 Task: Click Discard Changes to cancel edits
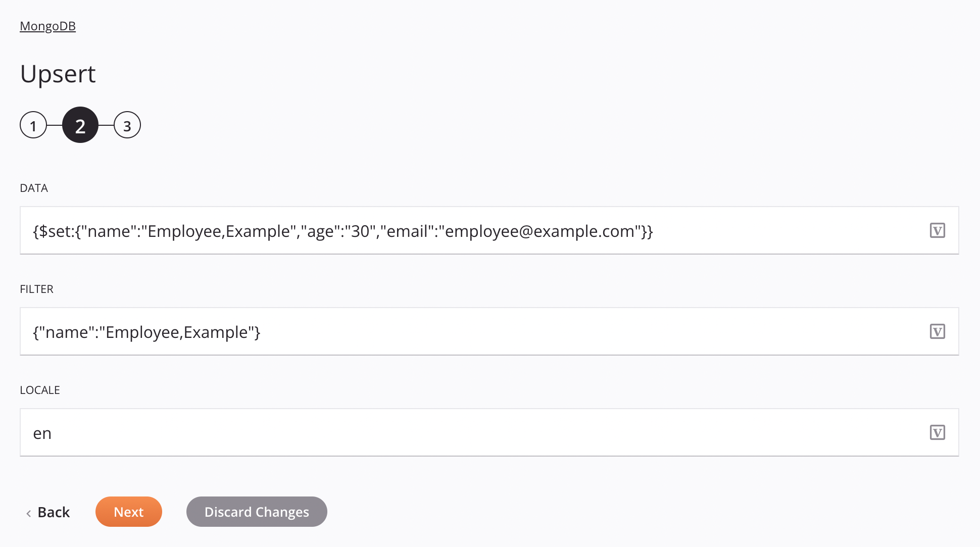click(257, 511)
